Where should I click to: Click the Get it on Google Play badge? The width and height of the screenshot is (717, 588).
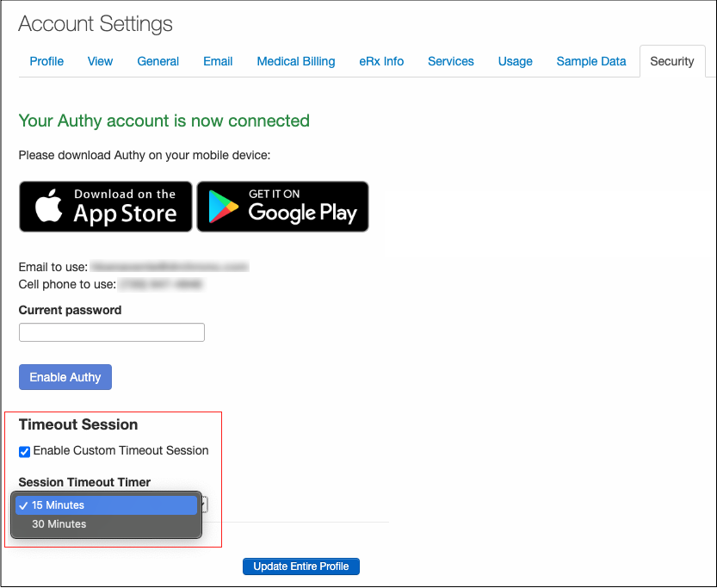pos(282,207)
